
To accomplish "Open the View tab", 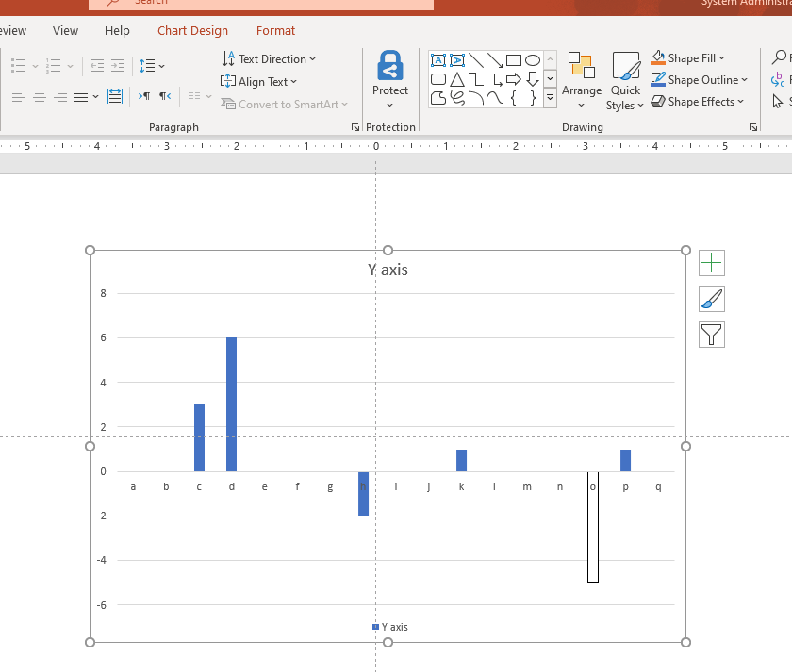I will tap(65, 31).
